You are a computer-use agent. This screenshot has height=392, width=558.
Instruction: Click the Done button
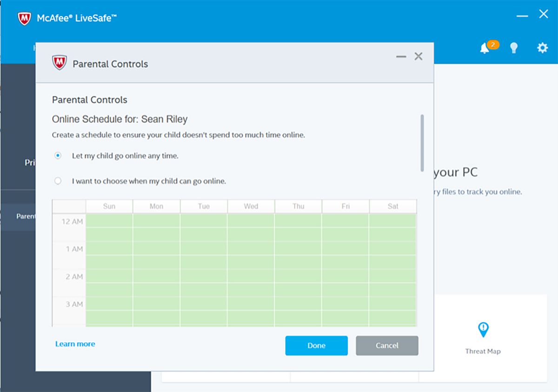(316, 345)
